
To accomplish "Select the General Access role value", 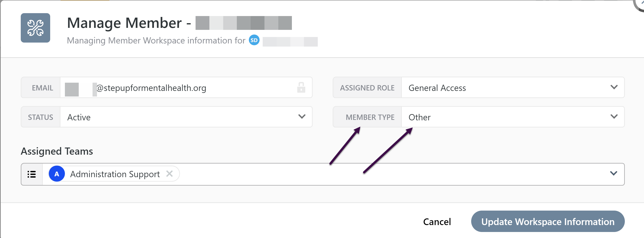I will click(x=437, y=88).
